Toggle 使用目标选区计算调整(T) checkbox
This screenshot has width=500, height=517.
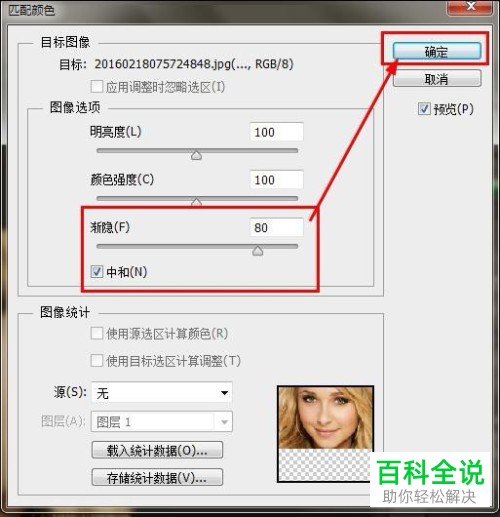(x=96, y=360)
